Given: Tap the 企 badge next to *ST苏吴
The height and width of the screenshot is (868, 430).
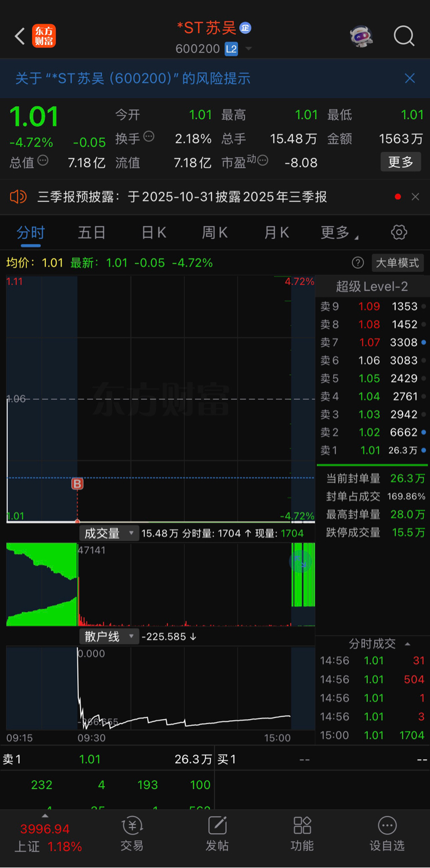Looking at the screenshot, I should pyautogui.click(x=245, y=27).
